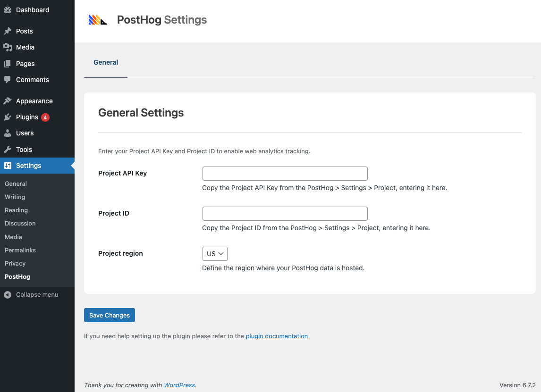This screenshot has width=541, height=392.
Task: Click the Save Changes button
Action: pos(110,315)
